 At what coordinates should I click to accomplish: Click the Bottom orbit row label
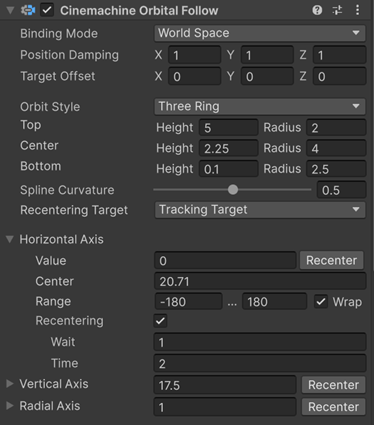click(40, 166)
